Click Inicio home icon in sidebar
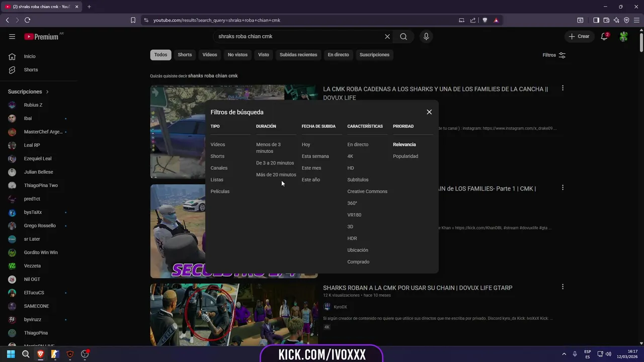Screen dimensions: 644x362 click(x=12, y=56)
